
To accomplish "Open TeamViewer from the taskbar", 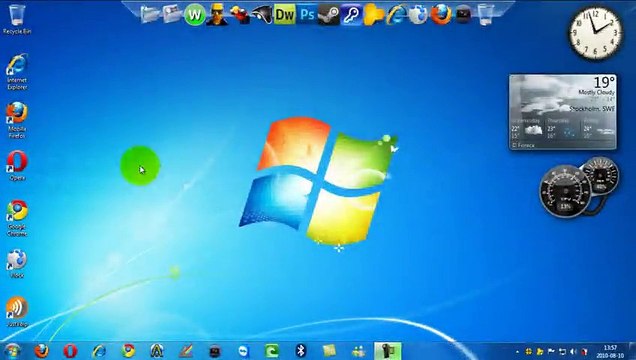I will pos(243,351).
